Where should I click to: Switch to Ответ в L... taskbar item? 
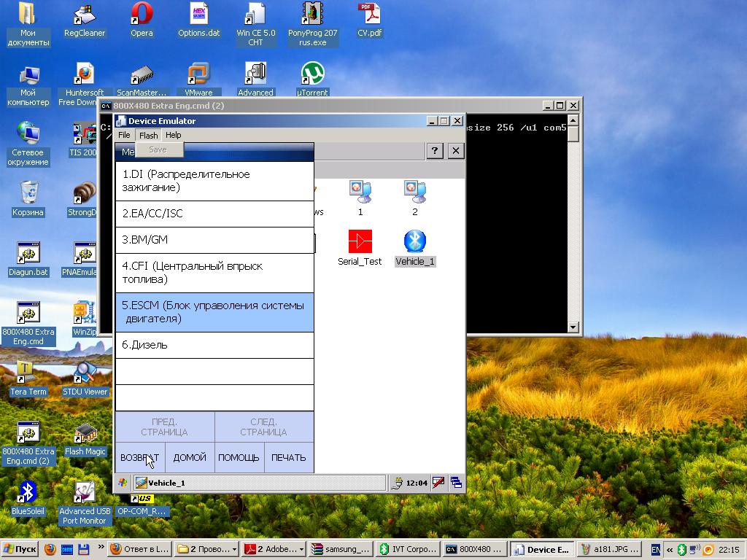point(139,549)
